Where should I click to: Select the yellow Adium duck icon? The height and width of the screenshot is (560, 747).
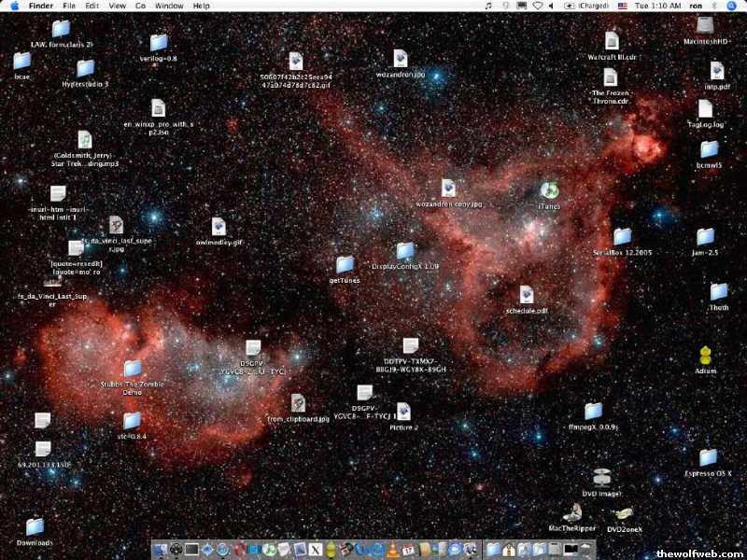706,356
